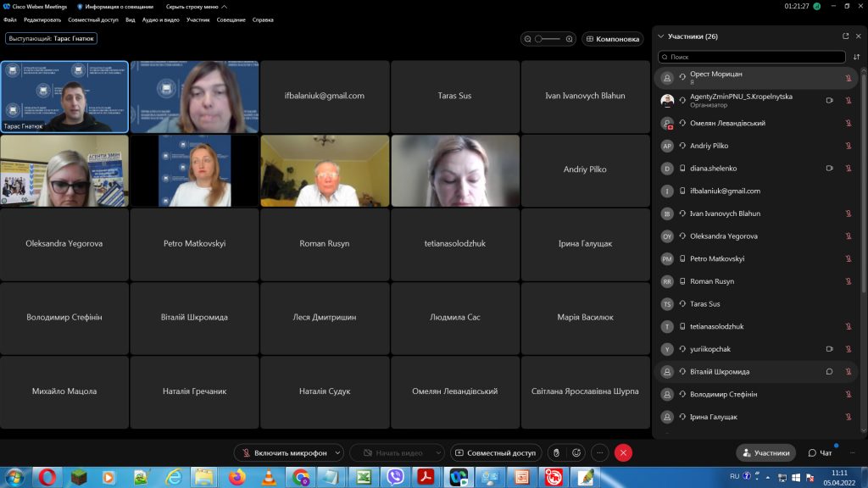Click the zoom out magnifier icon
The image size is (868, 488).
[528, 39]
